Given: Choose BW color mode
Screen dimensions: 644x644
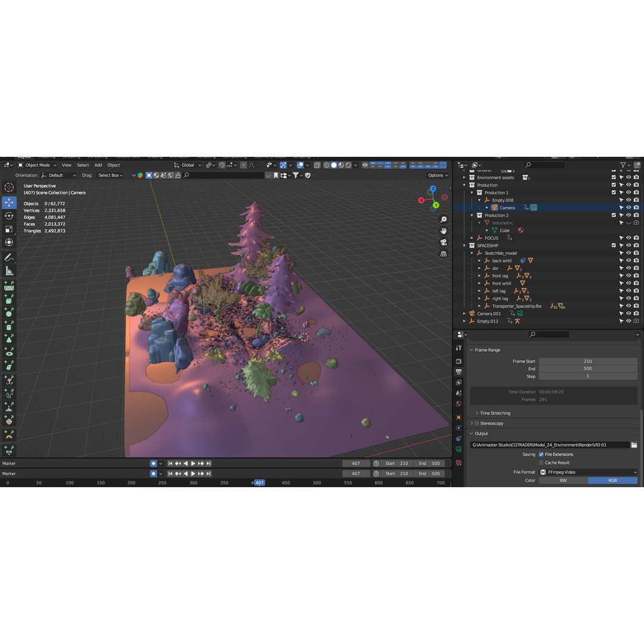Looking at the screenshot, I should [563, 480].
